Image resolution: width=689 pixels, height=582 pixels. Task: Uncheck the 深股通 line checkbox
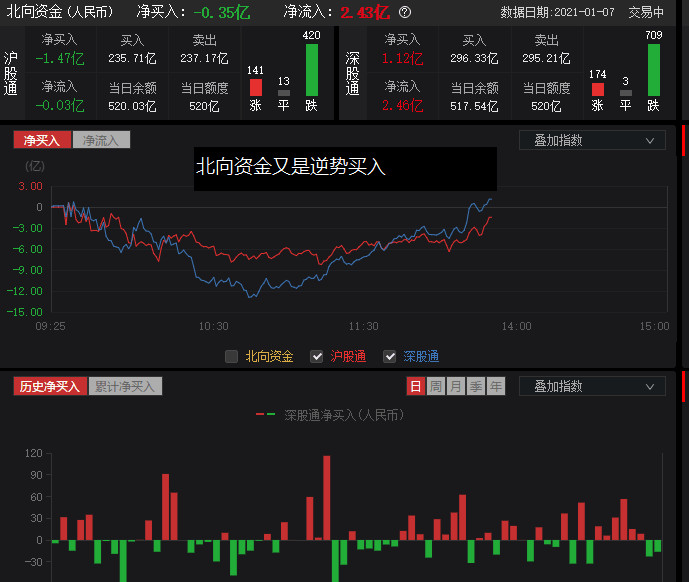(390, 356)
